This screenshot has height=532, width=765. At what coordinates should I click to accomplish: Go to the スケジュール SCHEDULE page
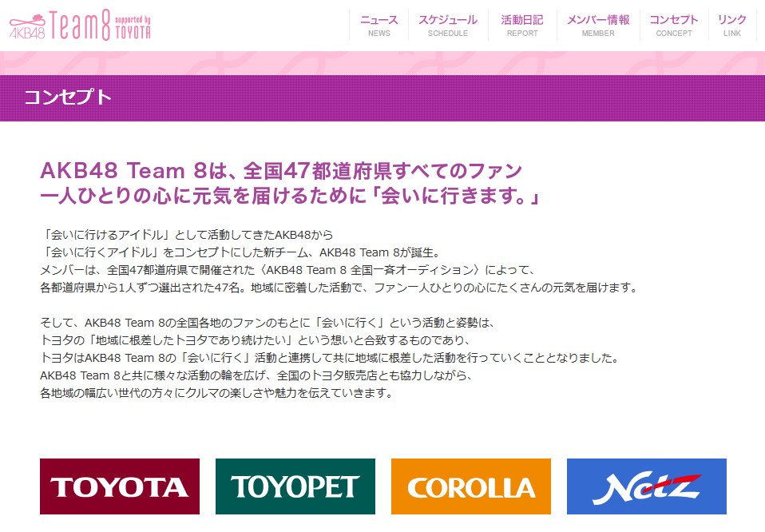point(448,26)
